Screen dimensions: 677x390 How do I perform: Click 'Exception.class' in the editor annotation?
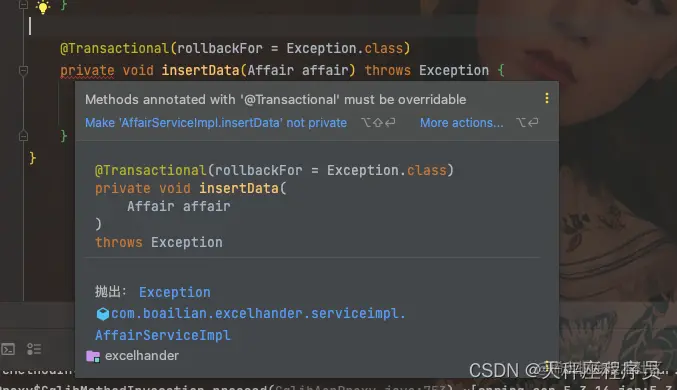(345, 48)
